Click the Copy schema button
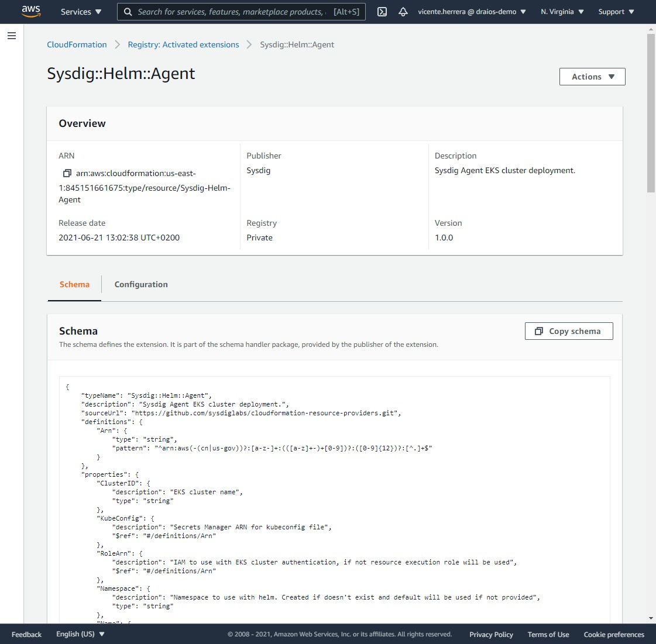Viewport: 656px width, 644px height. click(569, 331)
